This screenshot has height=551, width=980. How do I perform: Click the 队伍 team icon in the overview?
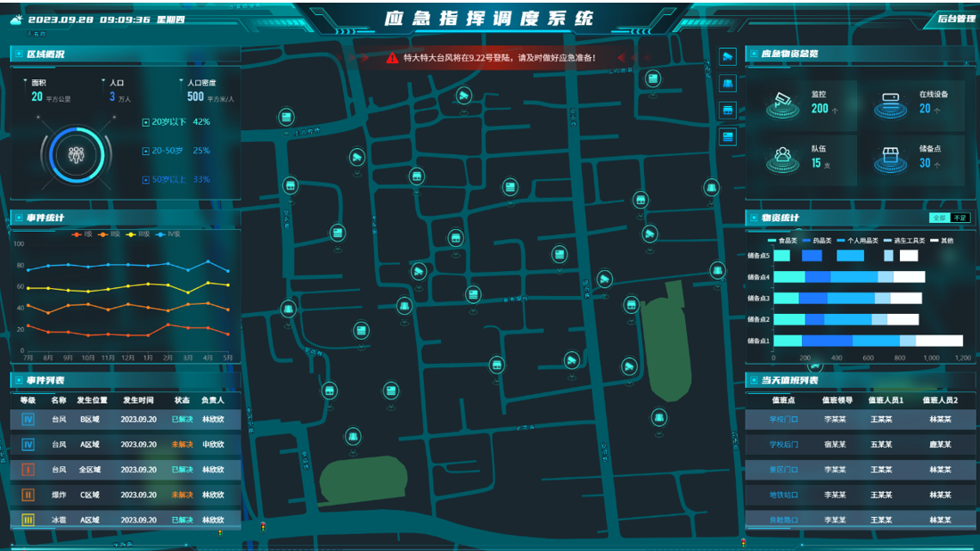782,159
